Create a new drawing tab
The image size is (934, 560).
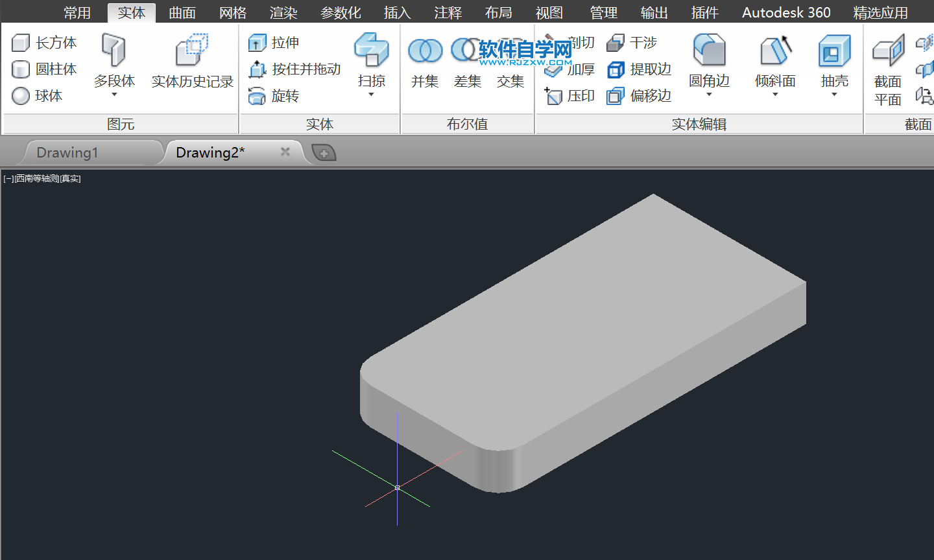pyautogui.click(x=324, y=153)
